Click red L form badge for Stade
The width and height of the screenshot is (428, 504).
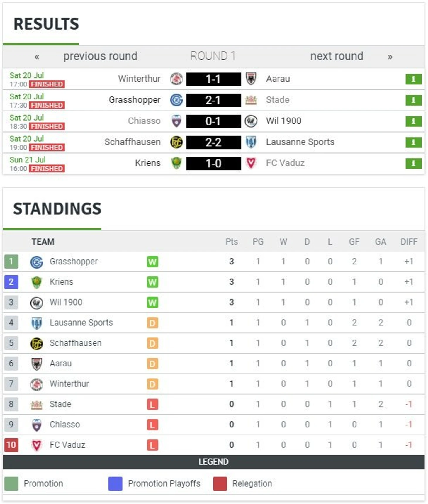152,404
